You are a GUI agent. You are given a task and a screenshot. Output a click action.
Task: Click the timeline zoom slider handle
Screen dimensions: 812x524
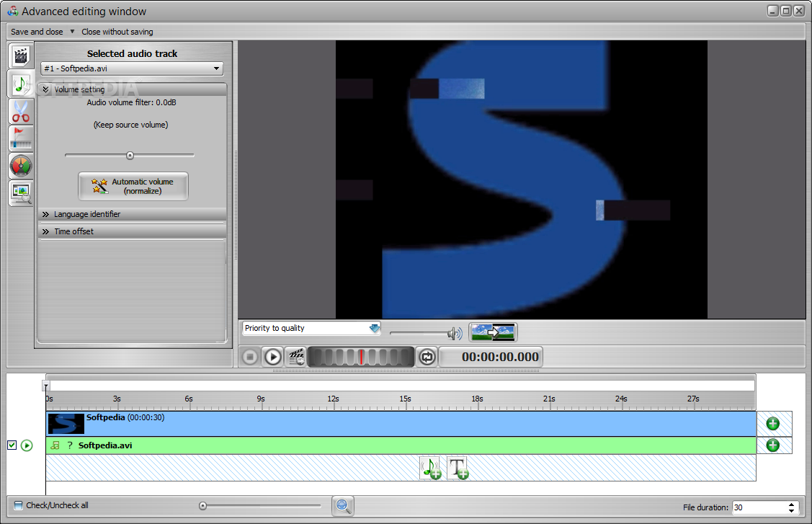tap(203, 506)
